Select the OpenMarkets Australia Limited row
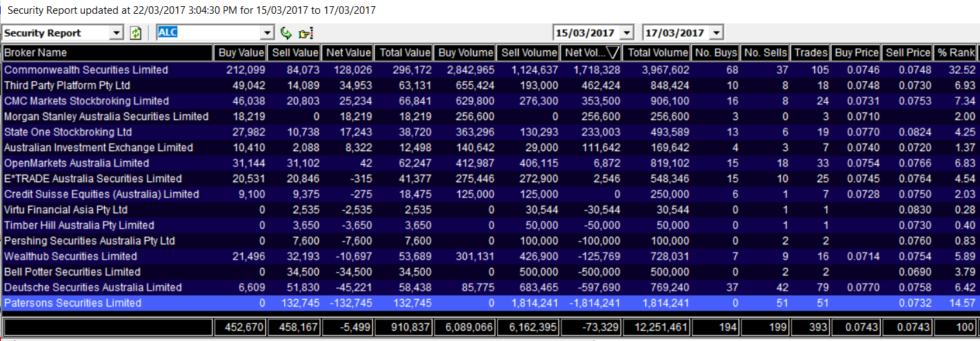 click(x=490, y=163)
